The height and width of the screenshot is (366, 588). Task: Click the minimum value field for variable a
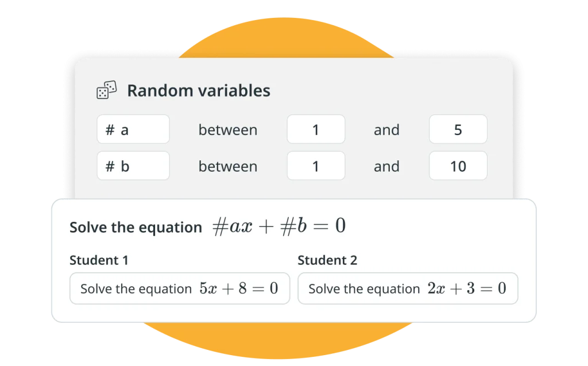(316, 129)
